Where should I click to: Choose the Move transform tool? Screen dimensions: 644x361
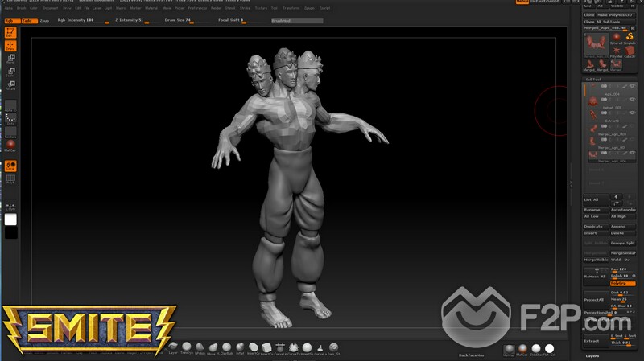point(10,59)
